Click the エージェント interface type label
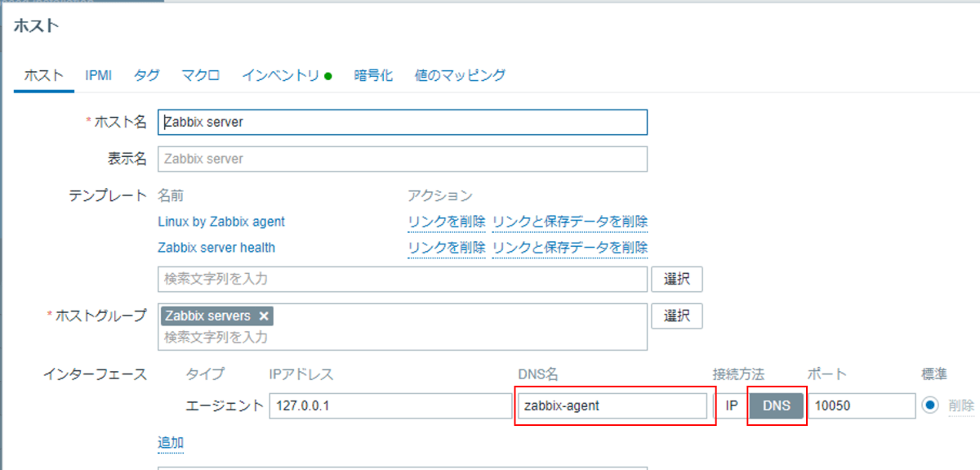 (225, 405)
